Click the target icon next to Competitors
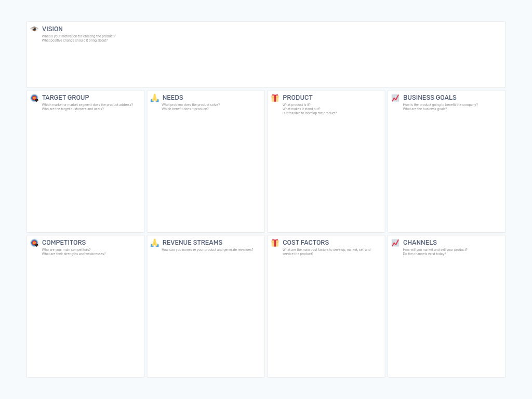Image resolution: width=532 pixels, height=399 pixels. pyautogui.click(x=35, y=243)
